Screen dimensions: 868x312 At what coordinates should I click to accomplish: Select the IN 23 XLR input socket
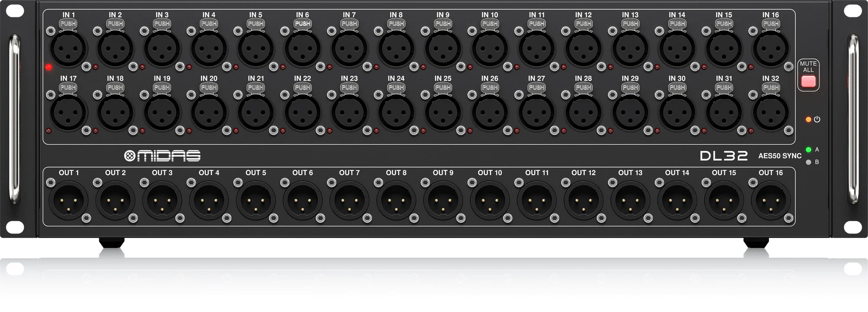click(349, 112)
